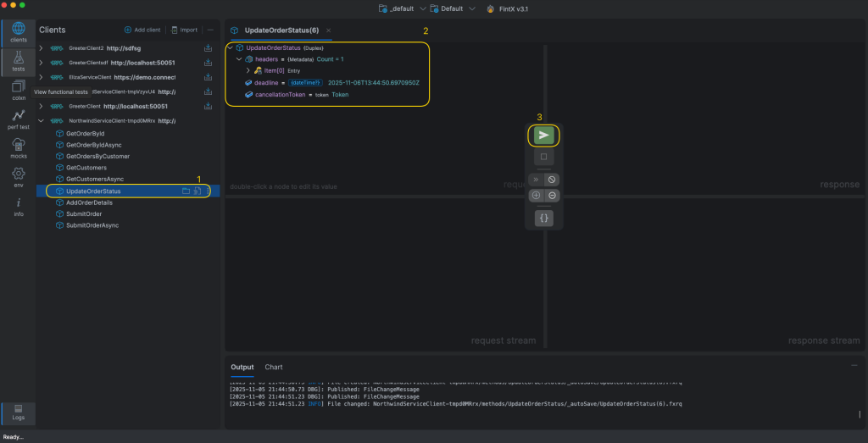Screen dimensions: 868x443
Task: Click the Import button in the Clients panel
Action: pyautogui.click(x=184, y=30)
